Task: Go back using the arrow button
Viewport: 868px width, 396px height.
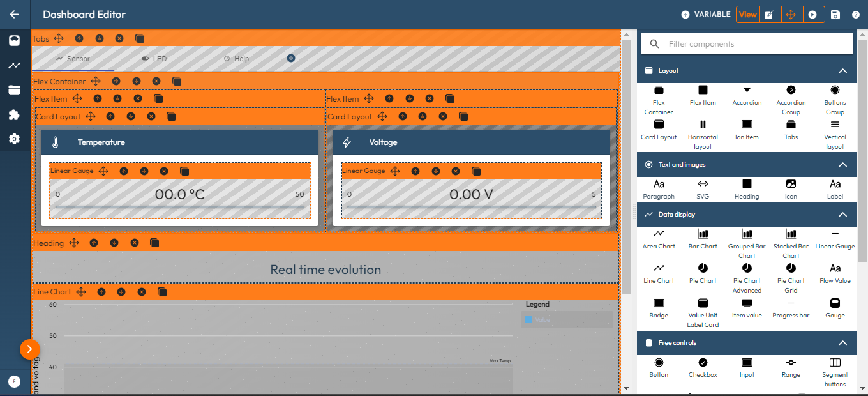Action: pyautogui.click(x=15, y=15)
